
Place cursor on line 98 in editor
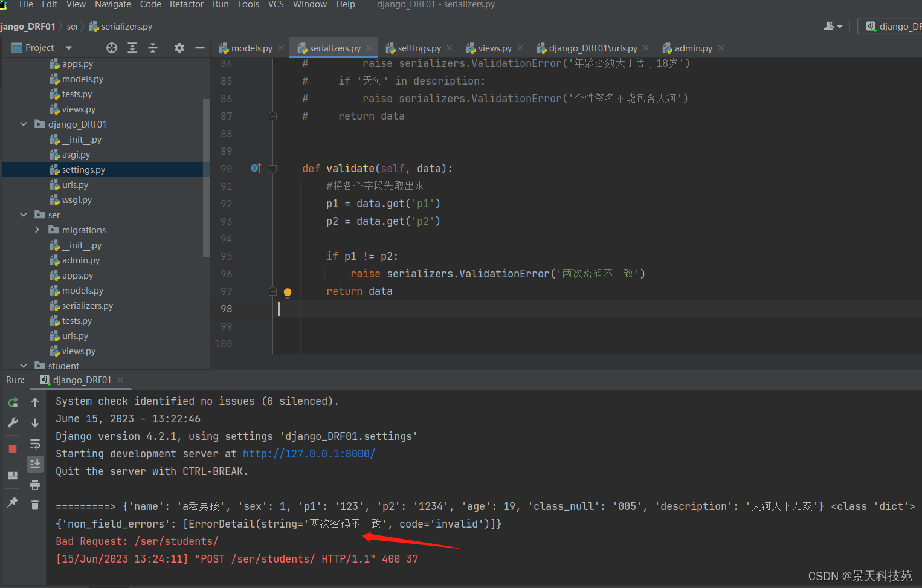point(597,309)
